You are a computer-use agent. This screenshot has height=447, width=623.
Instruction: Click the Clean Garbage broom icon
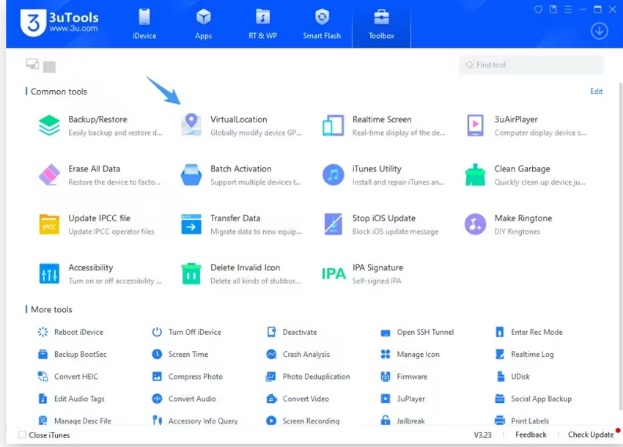point(475,175)
